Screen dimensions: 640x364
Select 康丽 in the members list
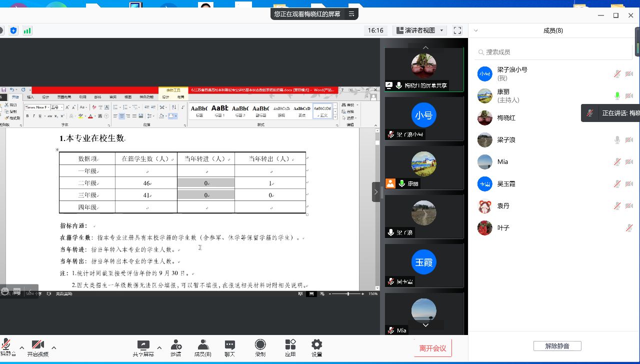(503, 92)
